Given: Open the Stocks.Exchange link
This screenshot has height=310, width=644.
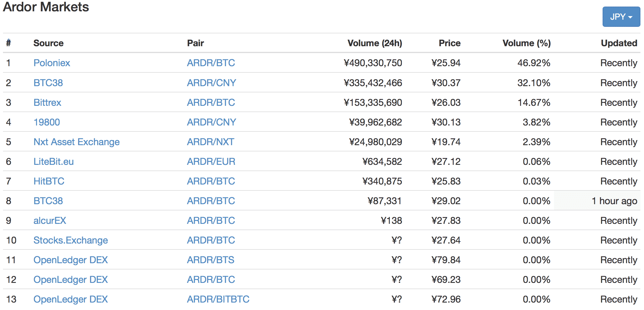Looking at the screenshot, I should tap(70, 240).
